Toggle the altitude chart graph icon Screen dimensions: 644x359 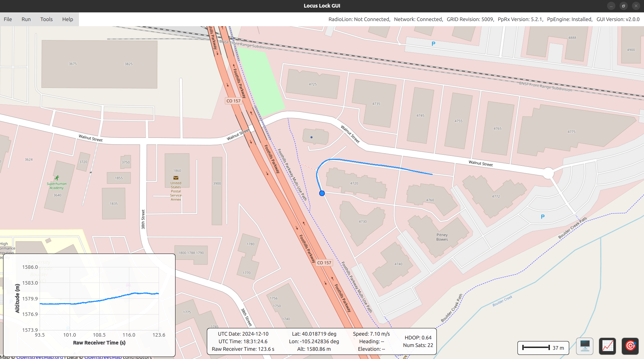tap(608, 346)
